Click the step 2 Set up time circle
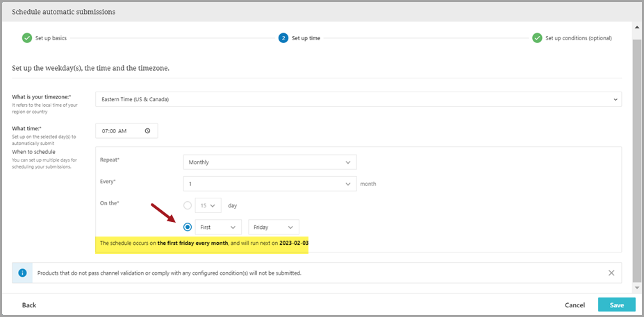Image resolution: width=644 pixels, height=317 pixels. (x=283, y=38)
